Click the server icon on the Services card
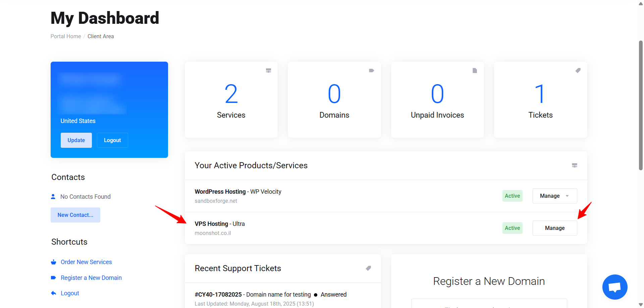This screenshot has width=644, height=308. 268,70
